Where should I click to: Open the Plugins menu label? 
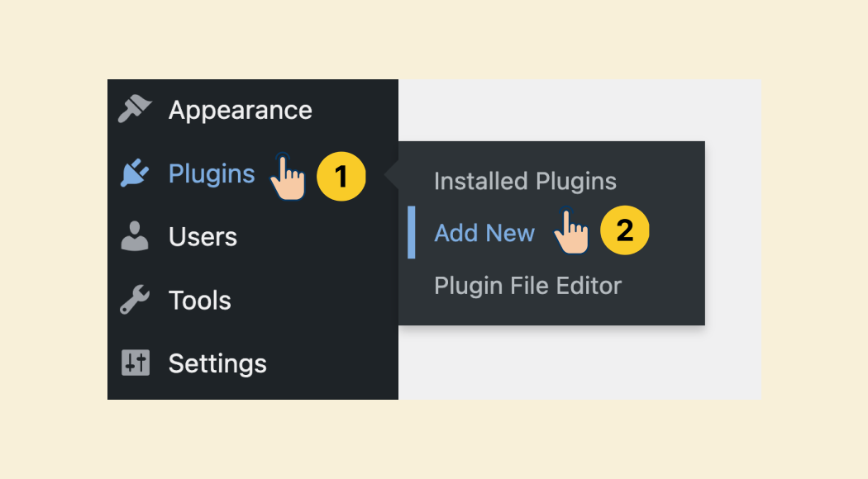[212, 173]
